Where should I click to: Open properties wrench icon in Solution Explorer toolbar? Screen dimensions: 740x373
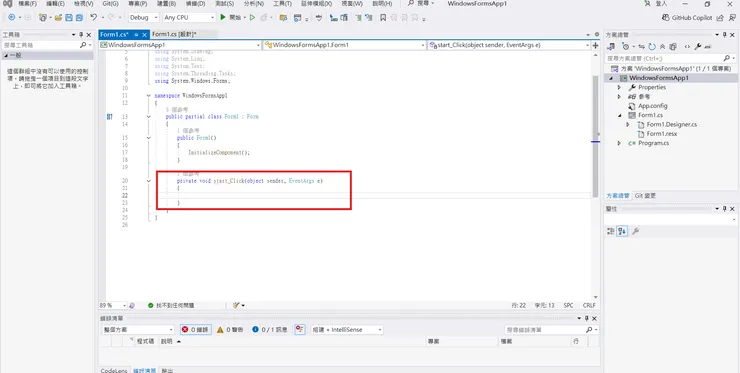coord(698,46)
